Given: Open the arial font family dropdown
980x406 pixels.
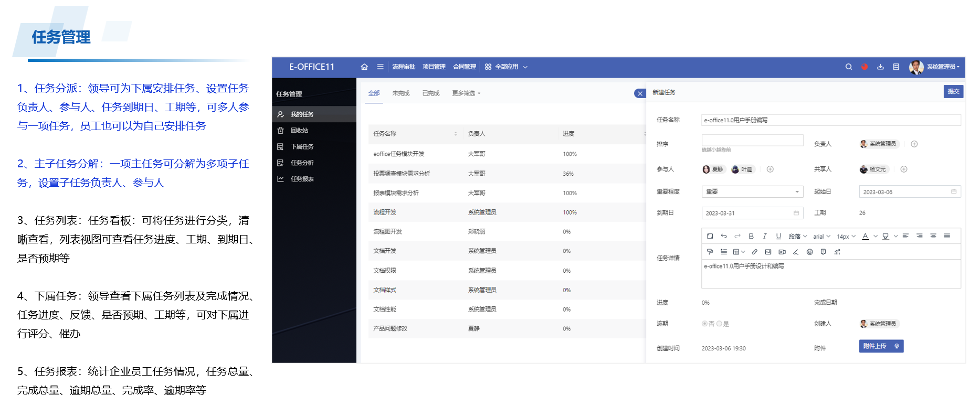Looking at the screenshot, I should coord(821,237).
